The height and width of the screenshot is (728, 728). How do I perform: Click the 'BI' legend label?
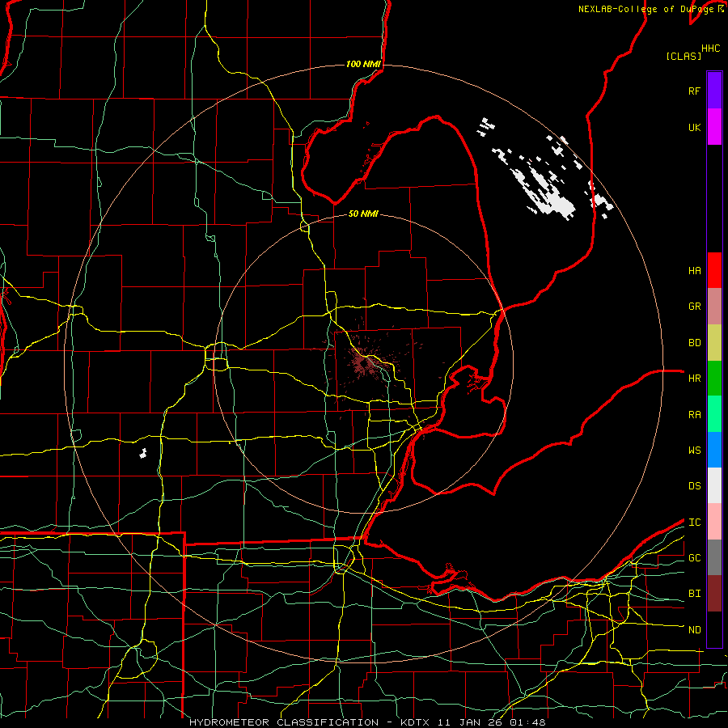coord(694,594)
